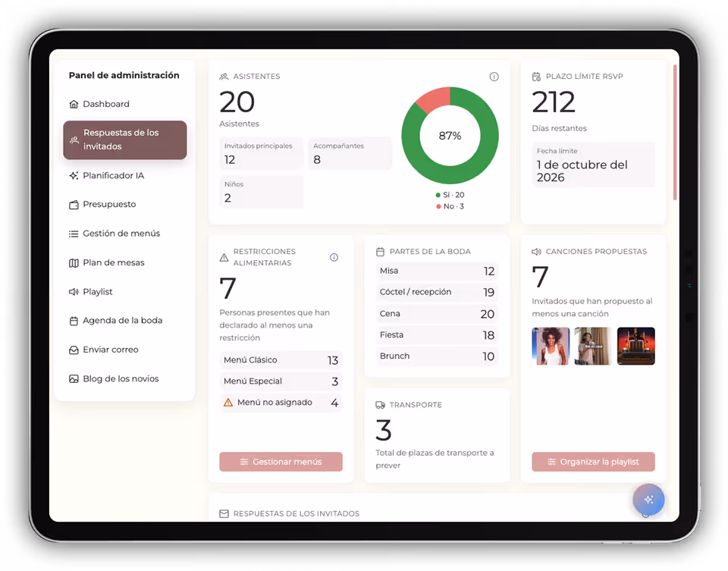The height and width of the screenshot is (571, 728).
Task: Click the Plan de mesas icon
Action: pyautogui.click(x=75, y=262)
